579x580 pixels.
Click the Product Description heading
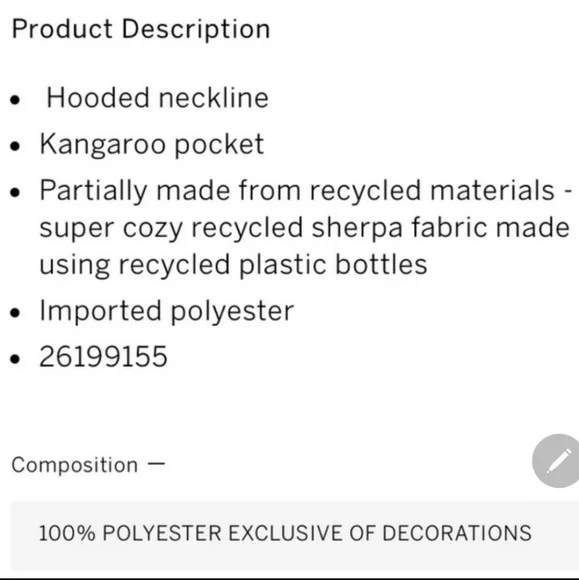point(141,29)
